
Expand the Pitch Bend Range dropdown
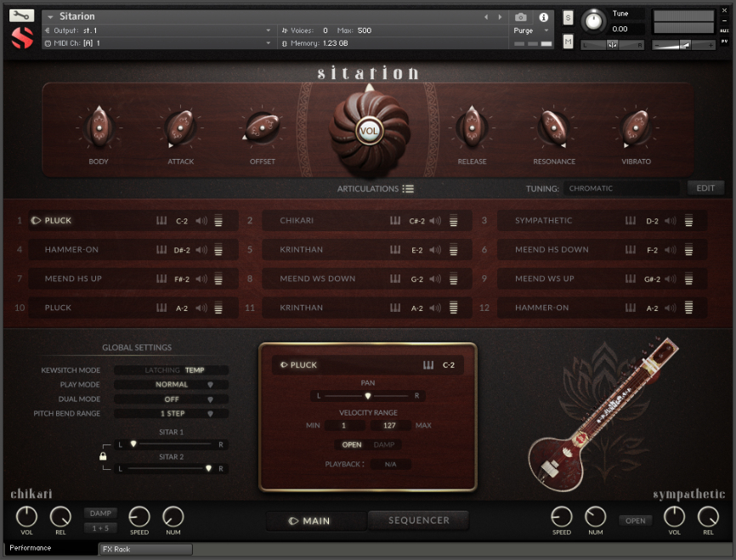[x=172, y=414]
